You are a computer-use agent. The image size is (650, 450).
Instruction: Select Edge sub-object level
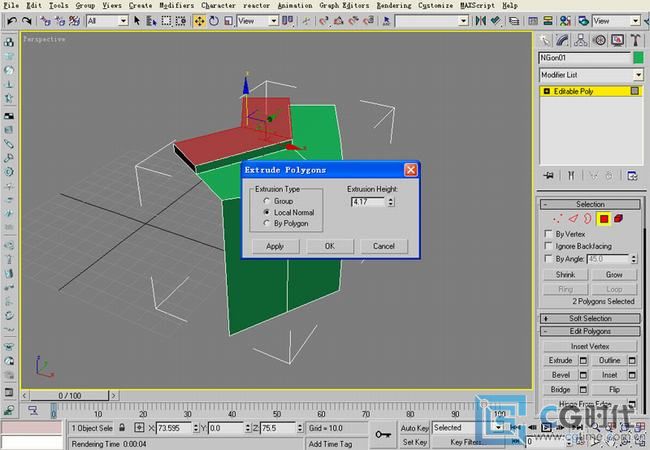[573, 218]
